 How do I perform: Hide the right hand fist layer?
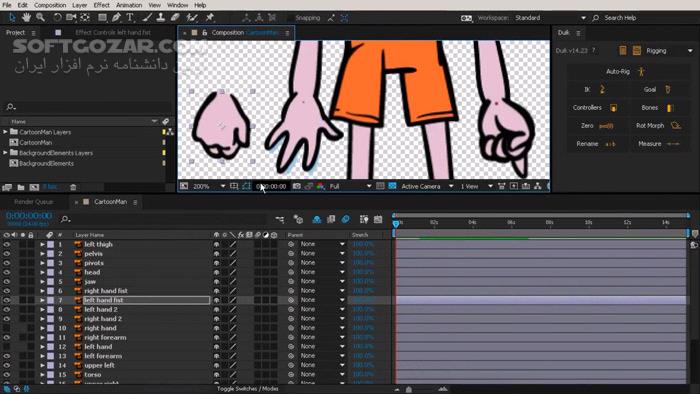(6, 291)
